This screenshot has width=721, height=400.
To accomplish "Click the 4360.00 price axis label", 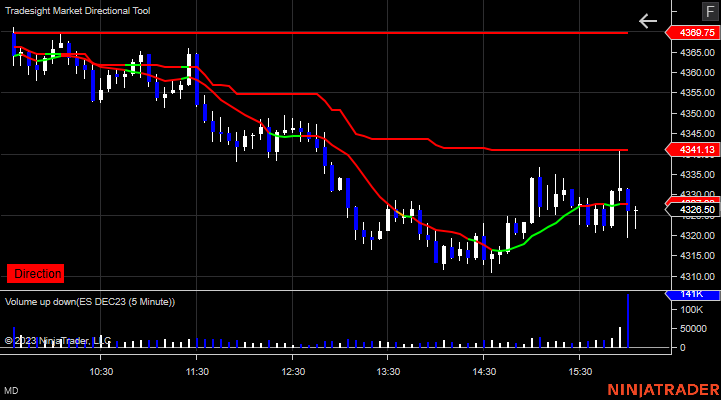I will [697, 73].
